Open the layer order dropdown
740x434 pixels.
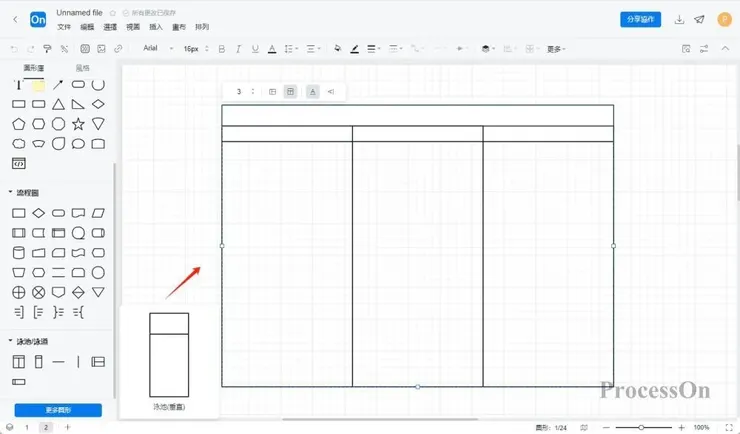(488, 49)
